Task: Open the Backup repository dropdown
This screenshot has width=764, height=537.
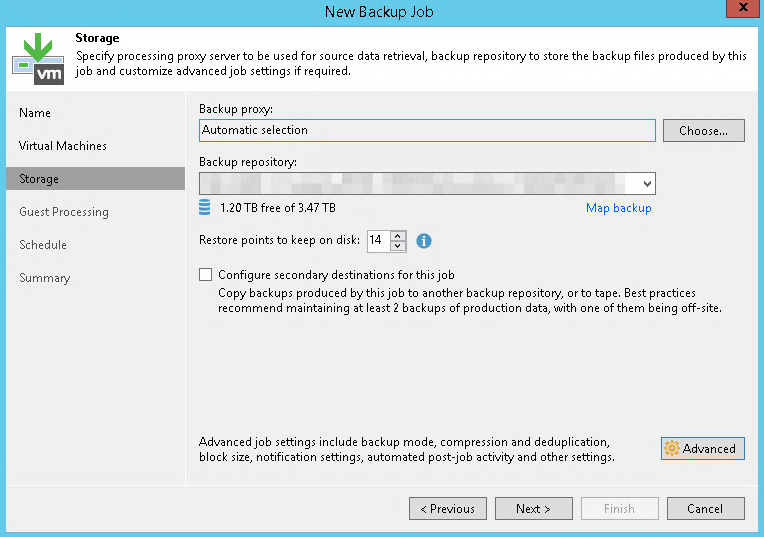Action: click(x=647, y=184)
